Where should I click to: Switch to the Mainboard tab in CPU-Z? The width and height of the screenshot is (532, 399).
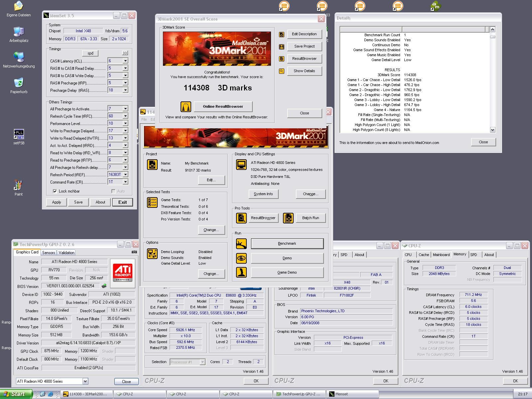441,255
